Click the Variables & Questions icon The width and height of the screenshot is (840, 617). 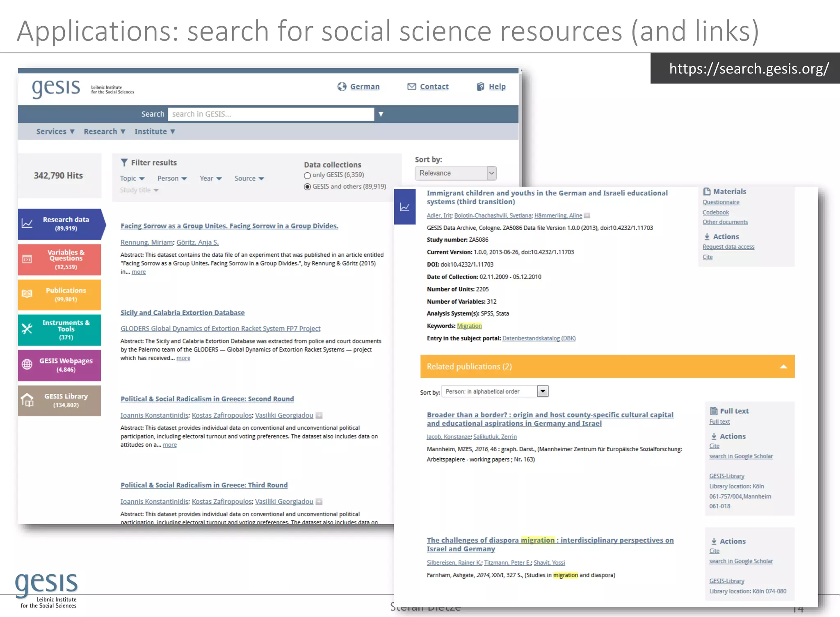tap(27, 259)
